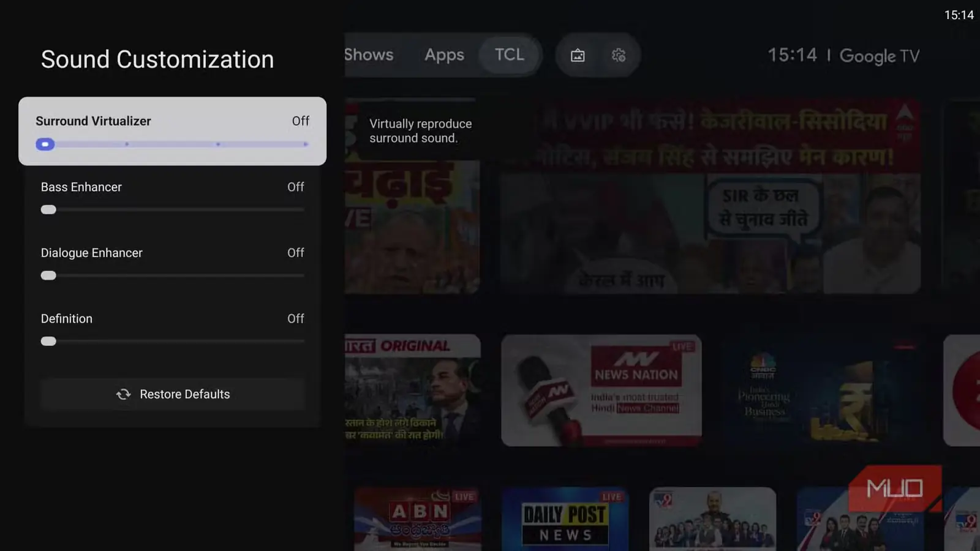Click the Off value for Surround Virtualizer
The height and width of the screenshot is (551, 980).
click(301, 121)
